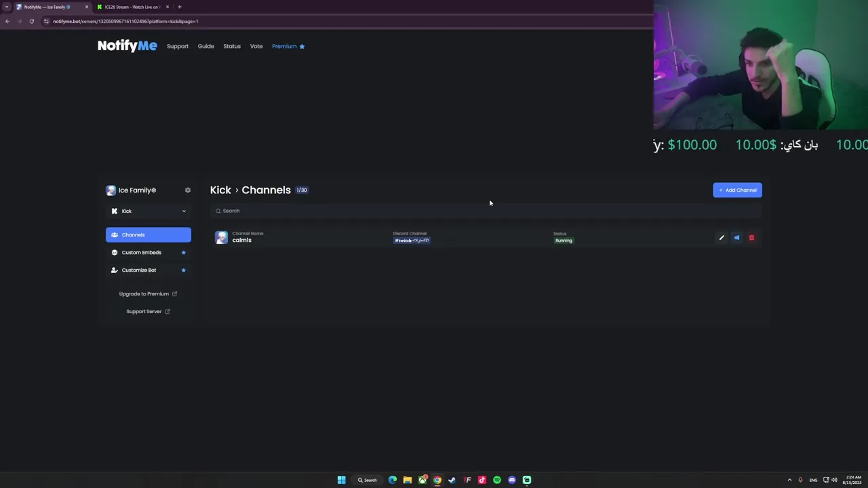
Task: Open Spotify from taskbar
Action: click(x=497, y=480)
